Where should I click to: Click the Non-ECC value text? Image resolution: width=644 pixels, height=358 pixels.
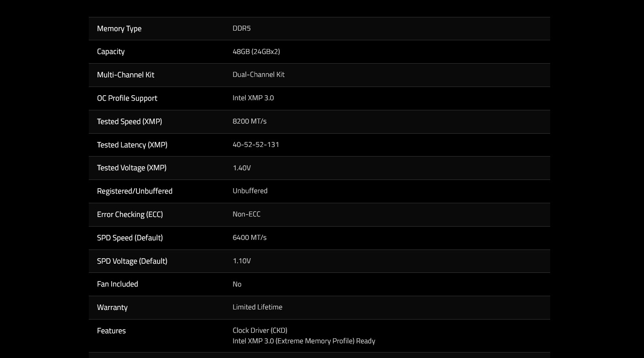coord(247,214)
